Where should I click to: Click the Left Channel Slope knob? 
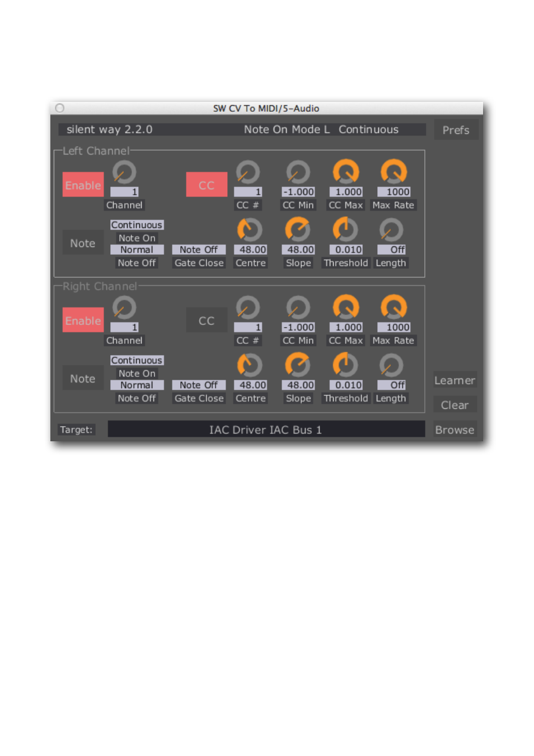[x=298, y=230]
